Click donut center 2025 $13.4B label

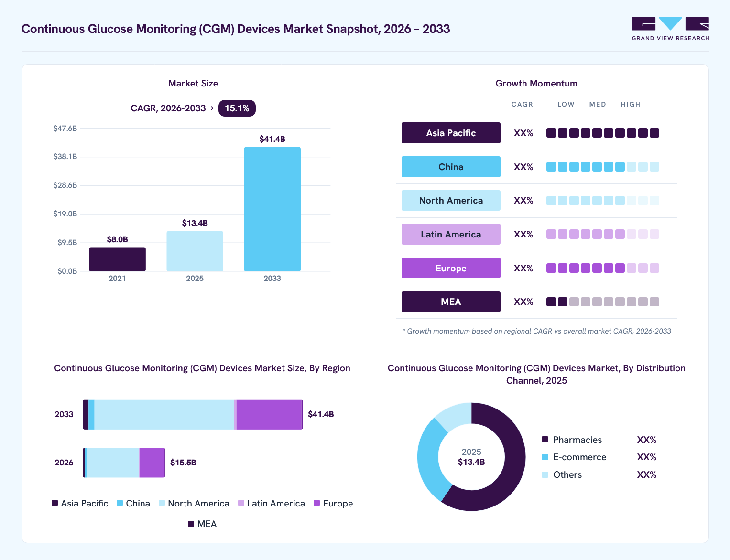tap(471, 457)
